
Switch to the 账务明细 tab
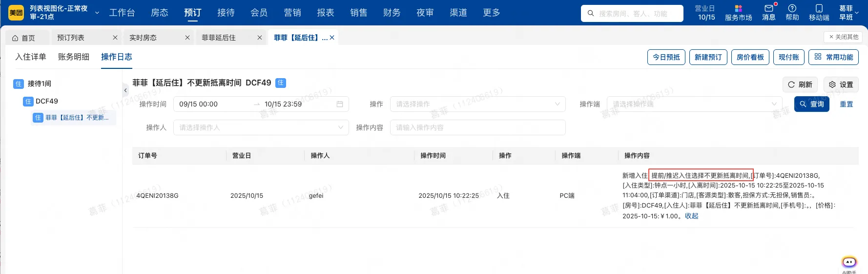74,57
